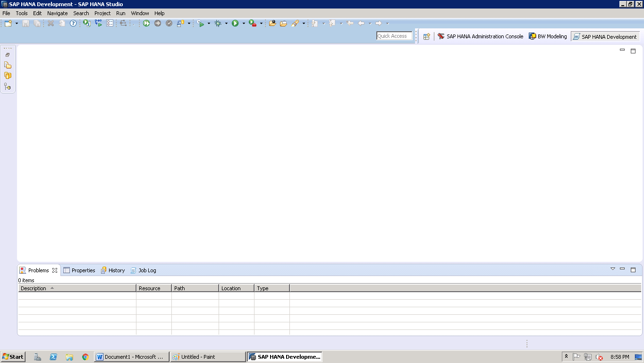Open the Debug dropdown arrow

[226, 23]
